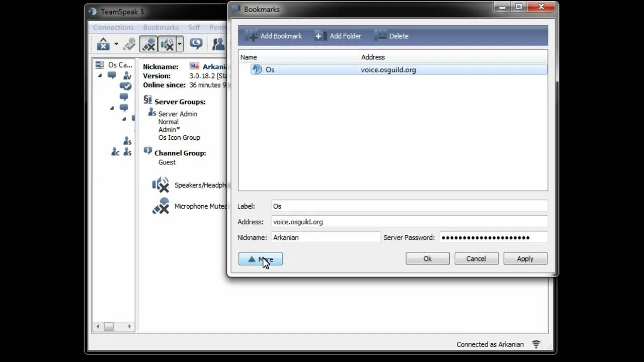Click the TeamSpeak 3 title bar logo
The image size is (644, 362).
(x=92, y=12)
